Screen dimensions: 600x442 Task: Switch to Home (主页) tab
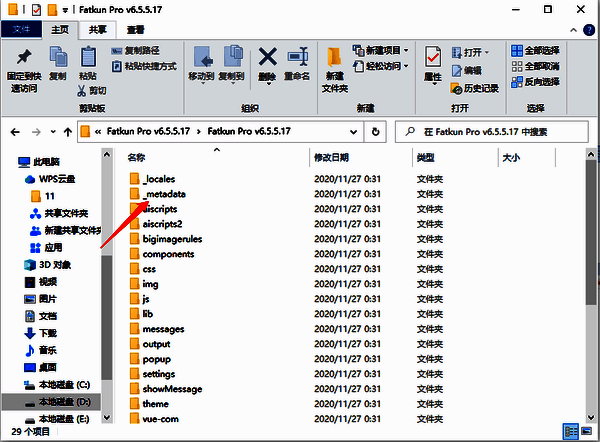pos(60,30)
